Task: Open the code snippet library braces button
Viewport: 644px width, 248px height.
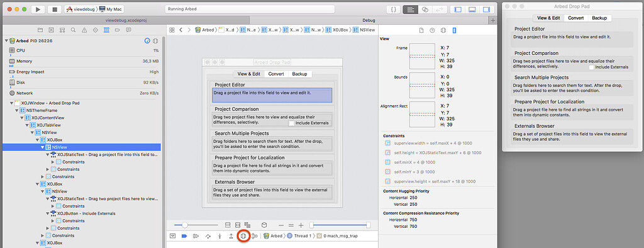Action: (393, 9)
